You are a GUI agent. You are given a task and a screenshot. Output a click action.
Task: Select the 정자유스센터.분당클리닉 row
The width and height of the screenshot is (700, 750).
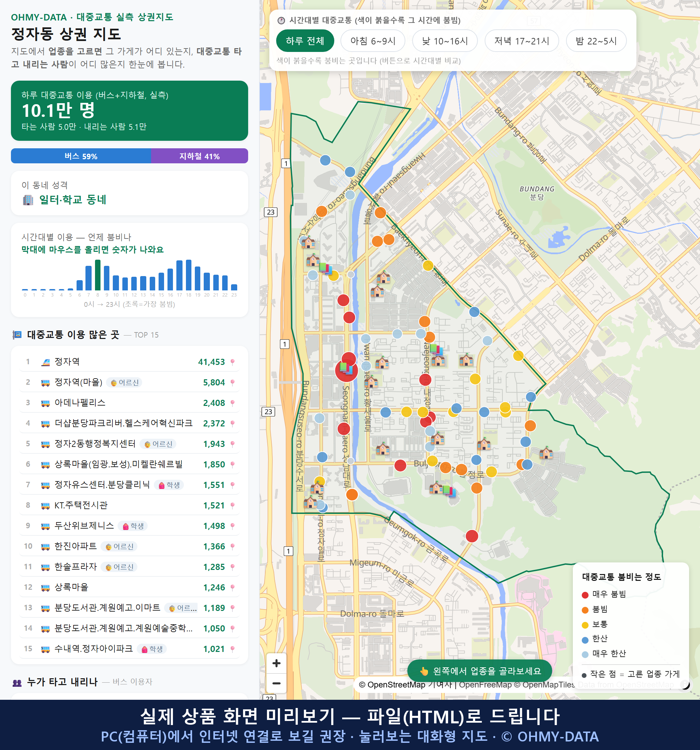(x=130, y=485)
